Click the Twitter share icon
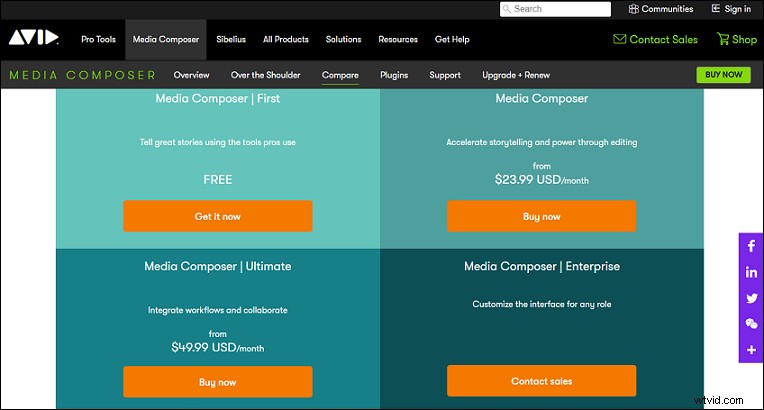 (751, 298)
